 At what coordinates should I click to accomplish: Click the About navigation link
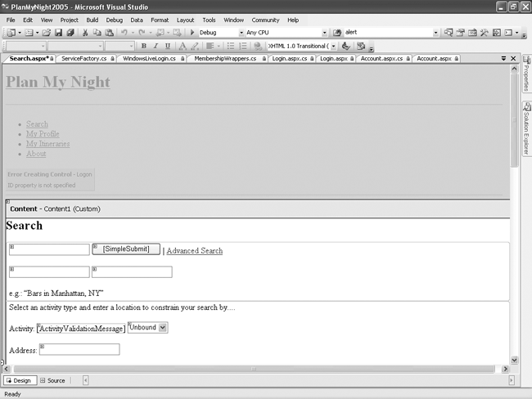pos(36,154)
